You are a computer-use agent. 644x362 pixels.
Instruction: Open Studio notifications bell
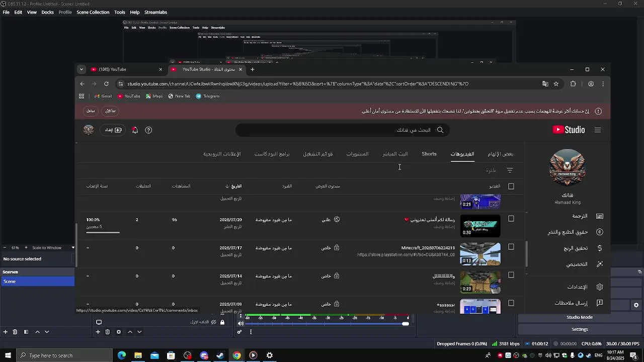tap(135, 130)
